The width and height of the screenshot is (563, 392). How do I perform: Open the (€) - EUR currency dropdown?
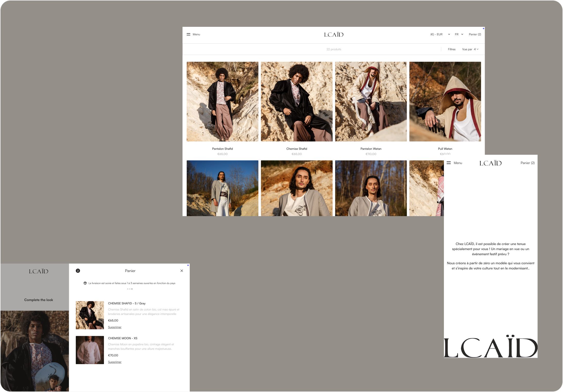[440, 34]
